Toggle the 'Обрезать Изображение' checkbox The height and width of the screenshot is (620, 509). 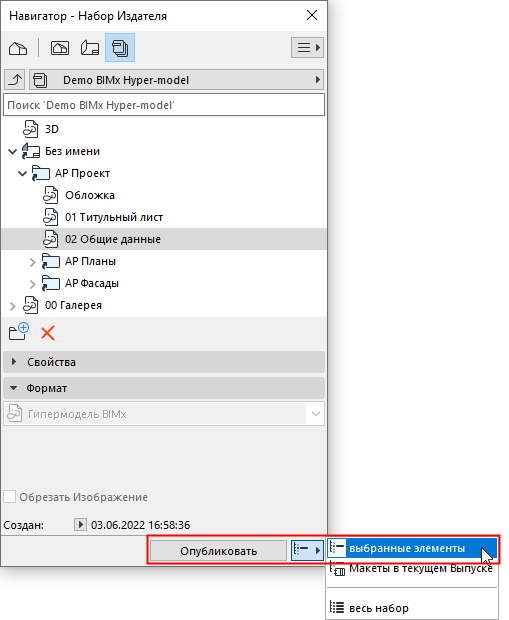(9, 497)
